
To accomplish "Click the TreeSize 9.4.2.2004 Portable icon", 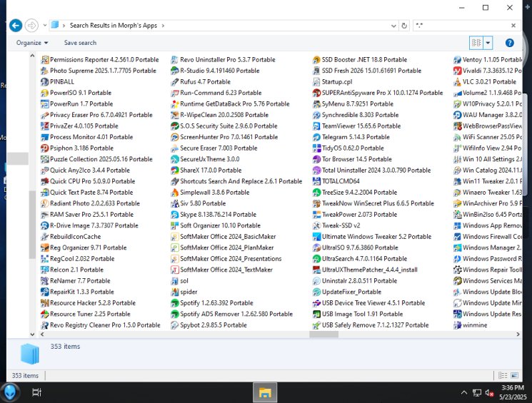I will coord(316,192).
